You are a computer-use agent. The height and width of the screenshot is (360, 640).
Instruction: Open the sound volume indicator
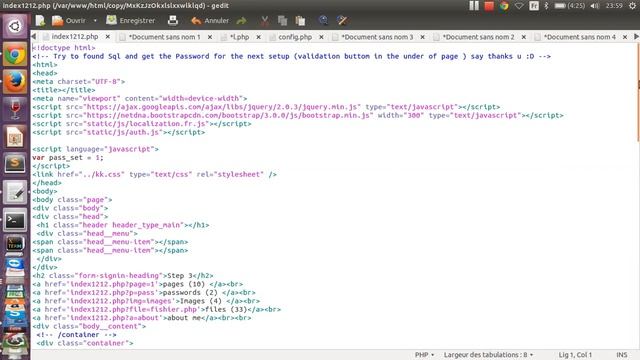(595, 6)
